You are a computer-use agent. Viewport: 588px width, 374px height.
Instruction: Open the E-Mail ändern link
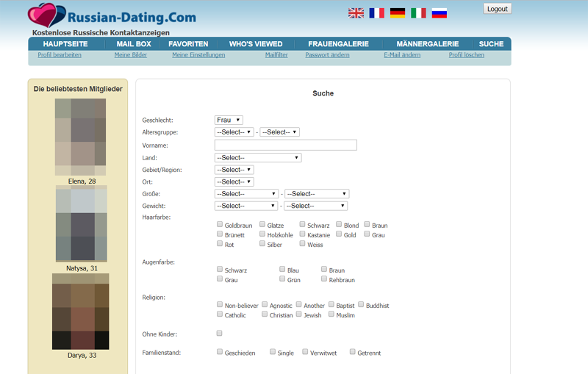click(x=402, y=54)
